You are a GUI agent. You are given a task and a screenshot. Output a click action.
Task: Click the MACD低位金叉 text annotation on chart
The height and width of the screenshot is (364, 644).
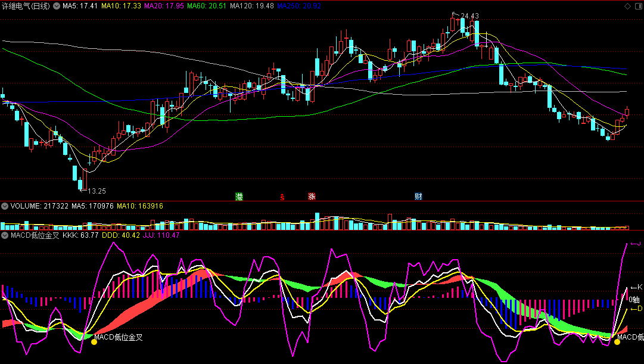[x=119, y=337]
